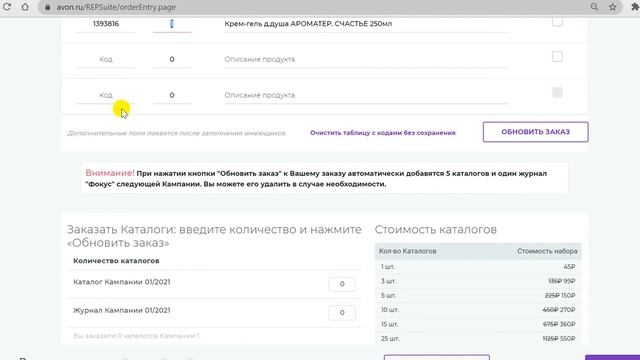This screenshot has width=640, height=360.
Task: Select product name Крем-гель д.душа АРОМАТЕР. СЧАСТЬЕ
Action: pos(308,24)
